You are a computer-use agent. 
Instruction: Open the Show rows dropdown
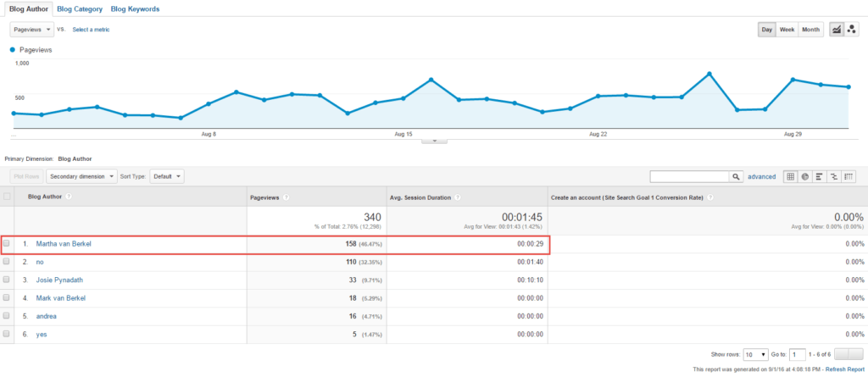tap(756, 354)
